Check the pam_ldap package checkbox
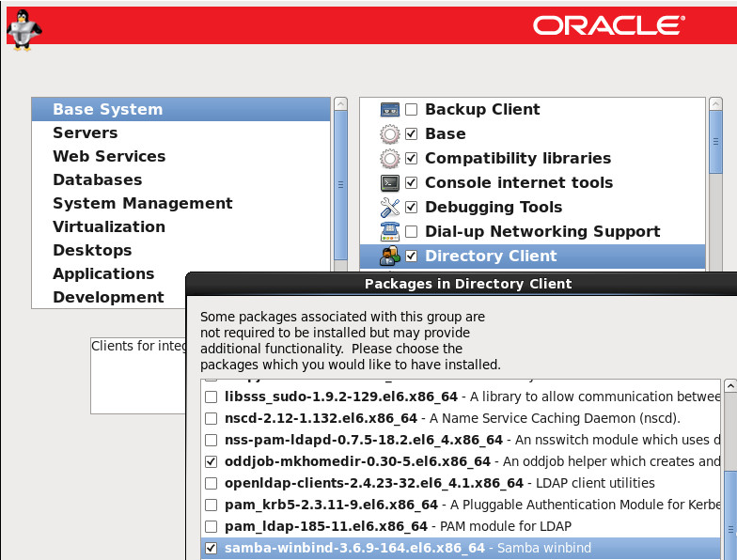The height and width of the screenshot is (560, 737). (x=211, y=526)
